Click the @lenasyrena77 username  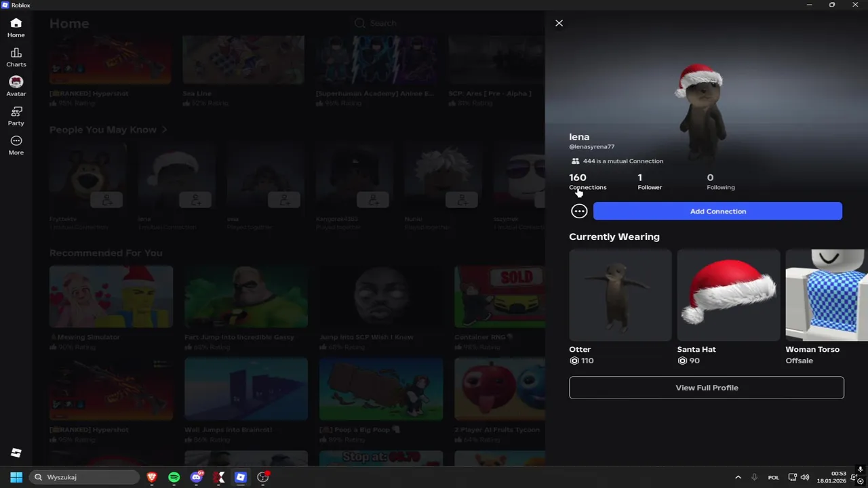[591, 146]
